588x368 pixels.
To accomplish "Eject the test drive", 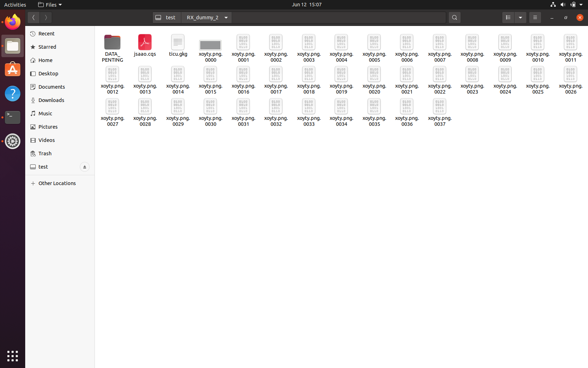I will tap(85, 167).
